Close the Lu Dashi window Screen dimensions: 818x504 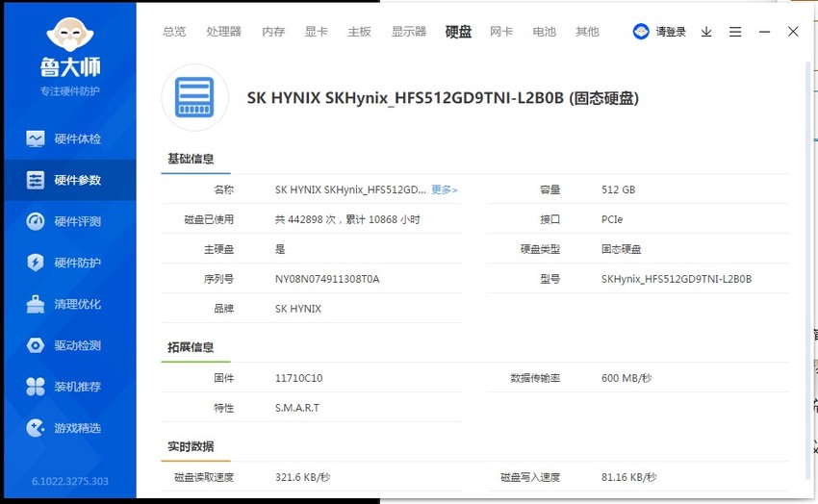(793, 32)
